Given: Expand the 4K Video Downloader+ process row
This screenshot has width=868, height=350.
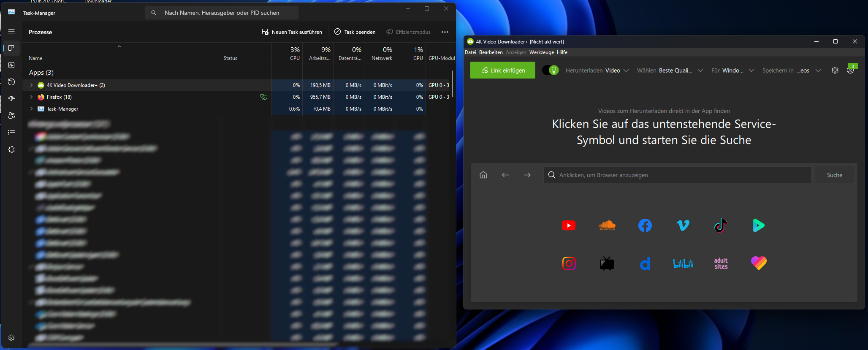Looking at the screenshot, I should [x=31, y=85].
